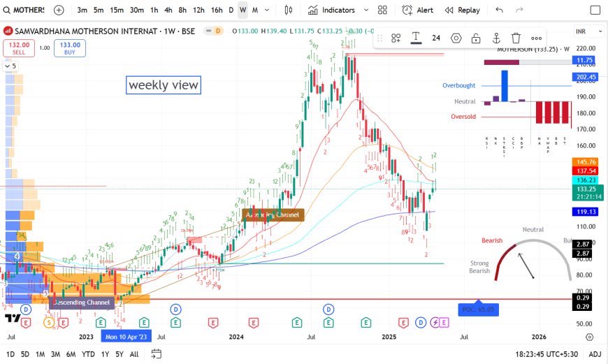Open the layout grid selector icon
The image size is (608, 364).
click(382, 10)
